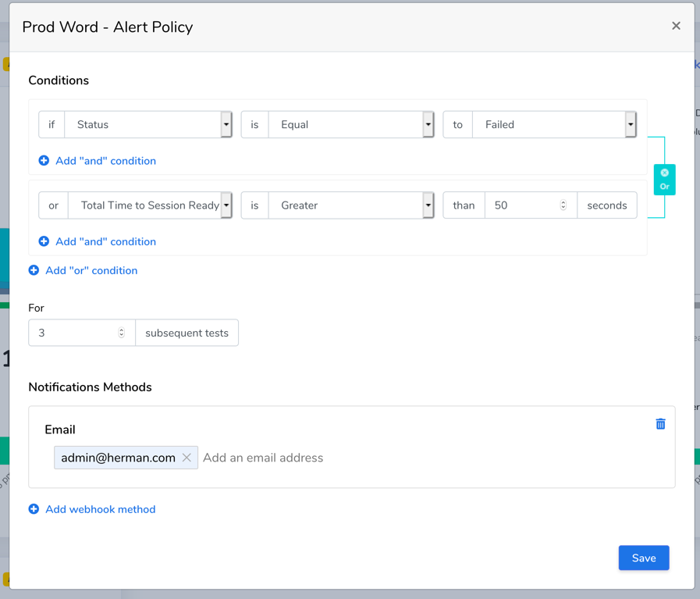The width and height of the screenshot is (700, 599).
Task: Remove the Or condition group
Action: click(x=664, y=173)
